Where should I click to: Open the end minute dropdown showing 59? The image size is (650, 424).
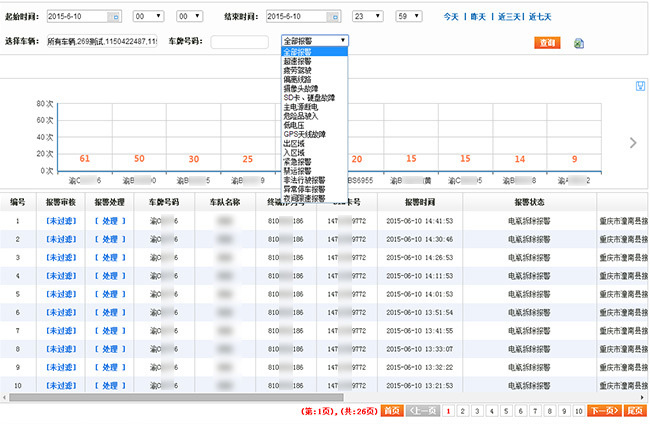(x=409, y=17)
